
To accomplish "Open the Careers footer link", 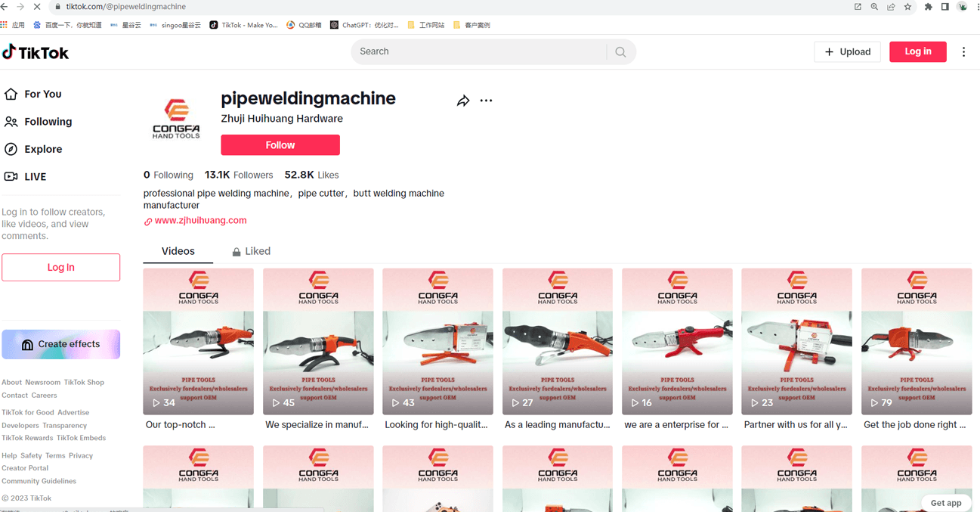I will point(44,396).
